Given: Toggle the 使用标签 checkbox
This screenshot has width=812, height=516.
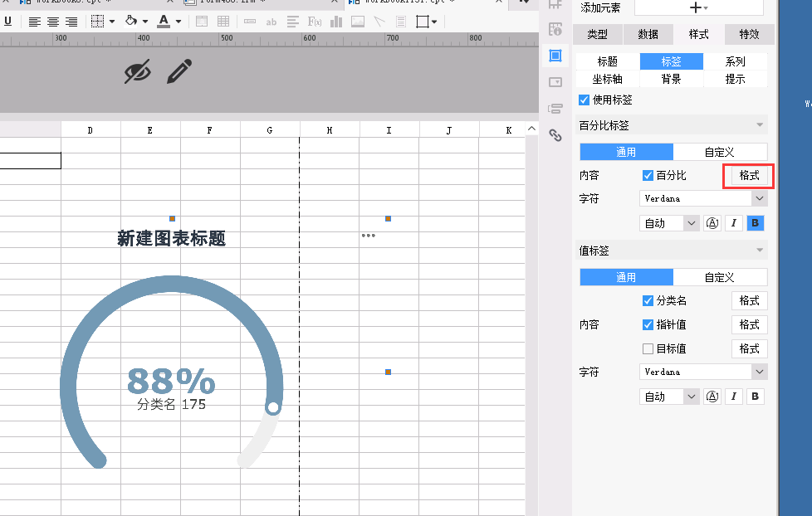Looking at the screenshot, I should pos(585,100).
